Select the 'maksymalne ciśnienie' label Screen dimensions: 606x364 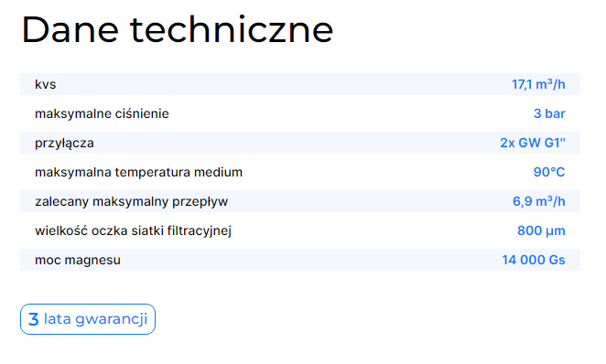tap(102, 113)
